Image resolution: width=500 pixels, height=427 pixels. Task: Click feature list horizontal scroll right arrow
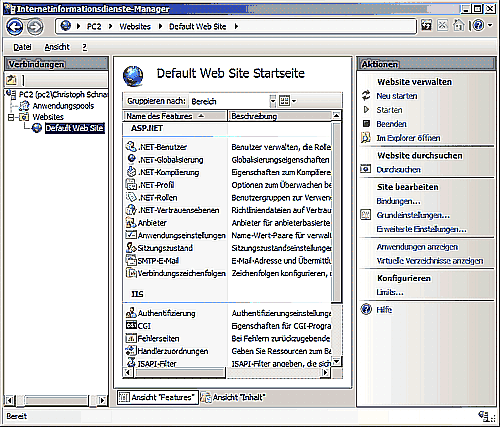coord(326,372)
